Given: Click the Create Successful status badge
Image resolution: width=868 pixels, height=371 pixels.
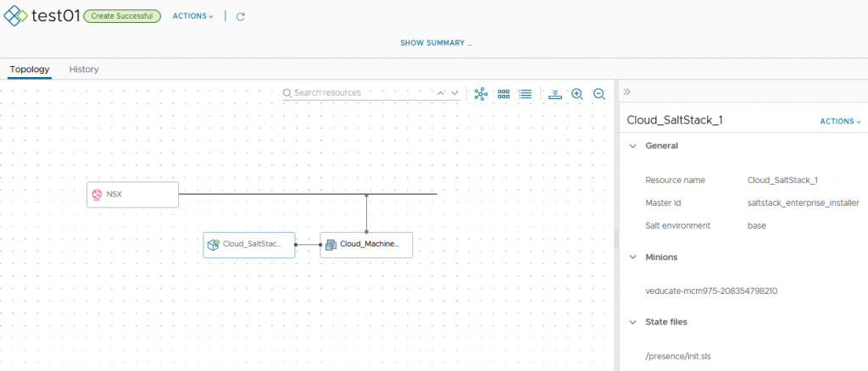Looking at the screenshot, I should pos(122,16).
